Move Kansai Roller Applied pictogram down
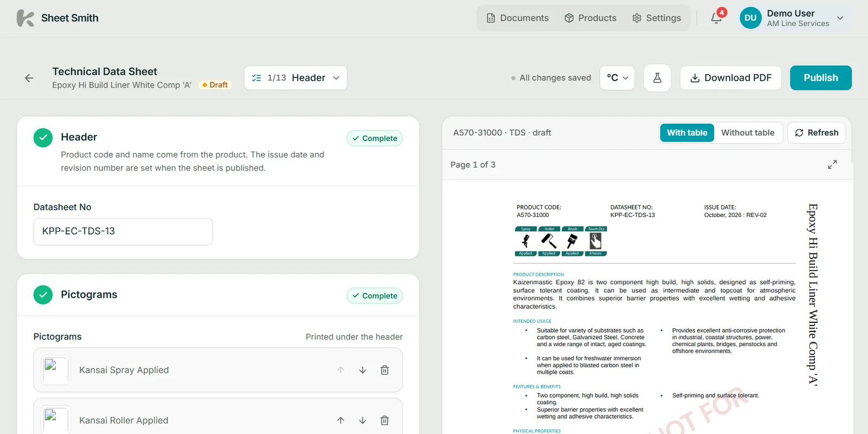The image size is (868, 434). 362,420
